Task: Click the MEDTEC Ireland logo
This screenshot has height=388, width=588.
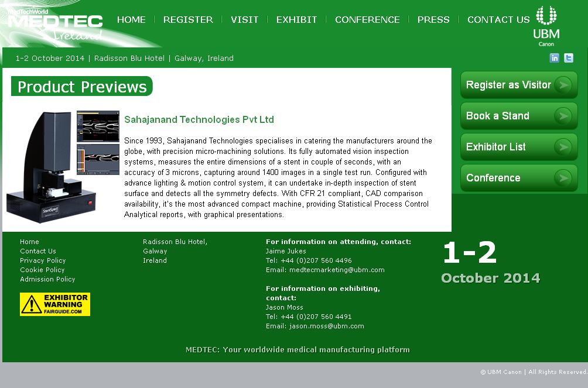Action: 55,25
